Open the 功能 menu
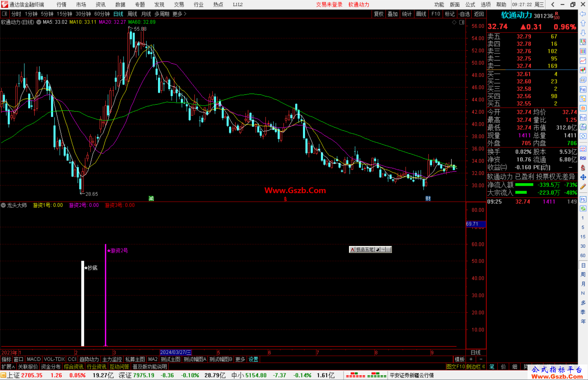 pyautogui.click(x=439, y=5)
